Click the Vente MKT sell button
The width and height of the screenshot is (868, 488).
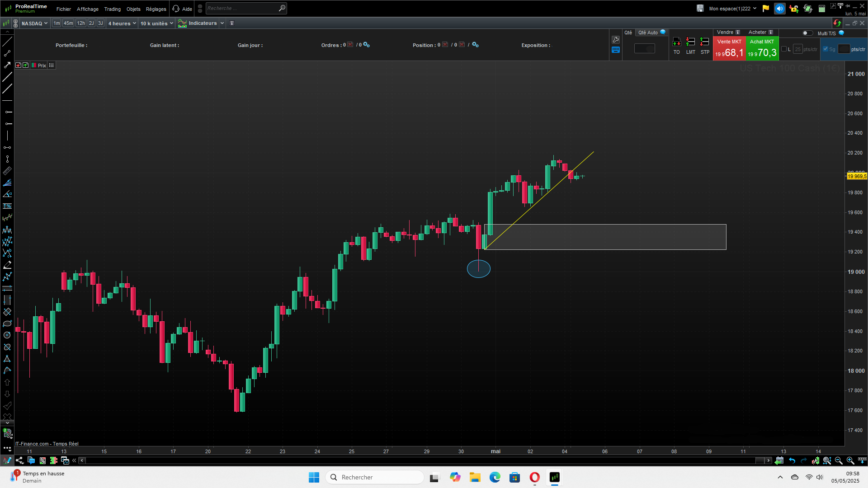click(x=729, y=48)
